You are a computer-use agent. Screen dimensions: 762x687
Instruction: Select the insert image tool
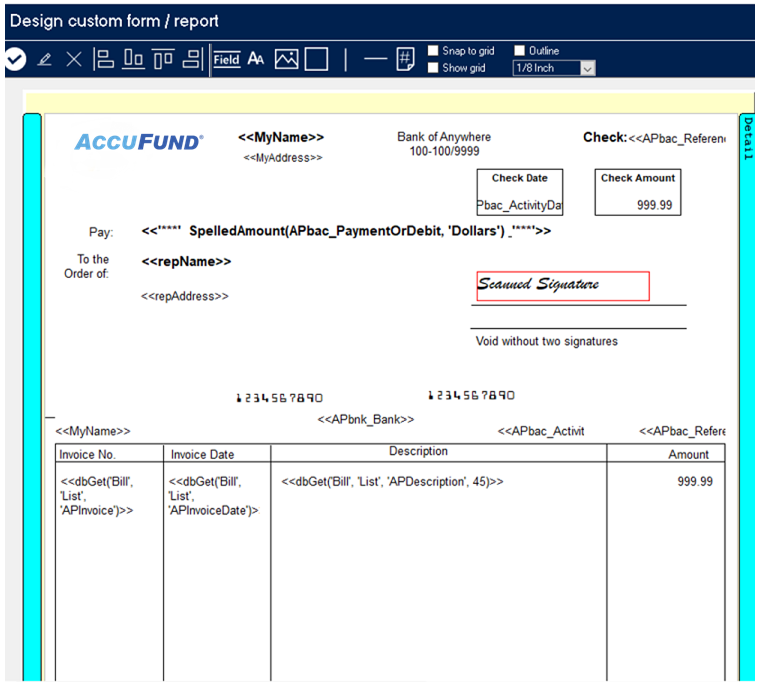(x=287, y=60)
